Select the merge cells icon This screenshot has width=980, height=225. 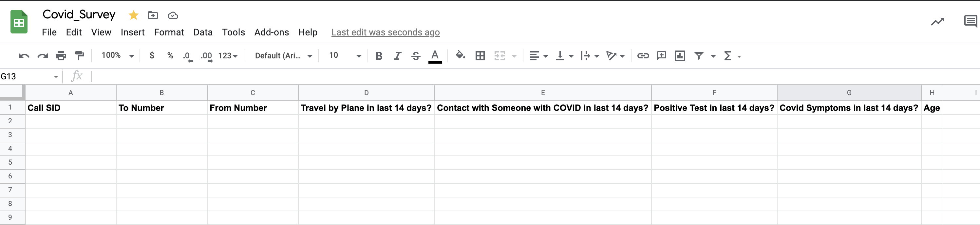click(500, 55)
